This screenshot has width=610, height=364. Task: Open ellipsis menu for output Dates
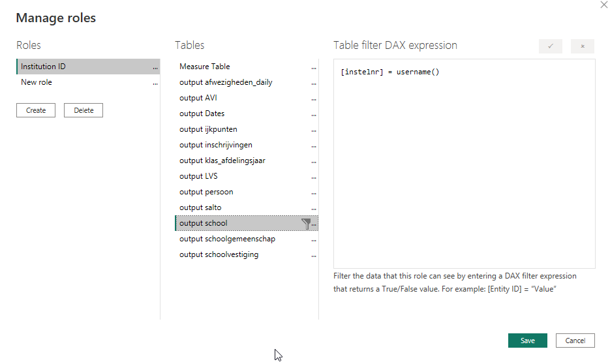pos(314,115)
